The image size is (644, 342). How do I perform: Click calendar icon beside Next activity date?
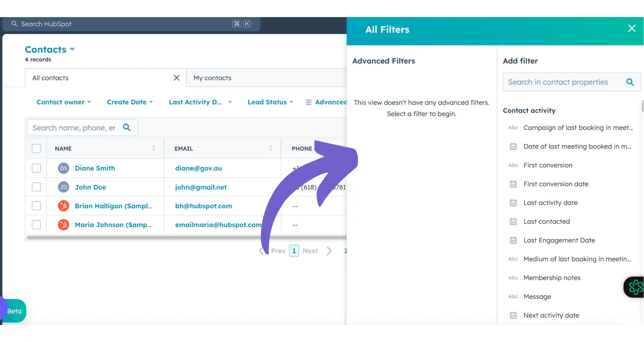tap(513, 316)
